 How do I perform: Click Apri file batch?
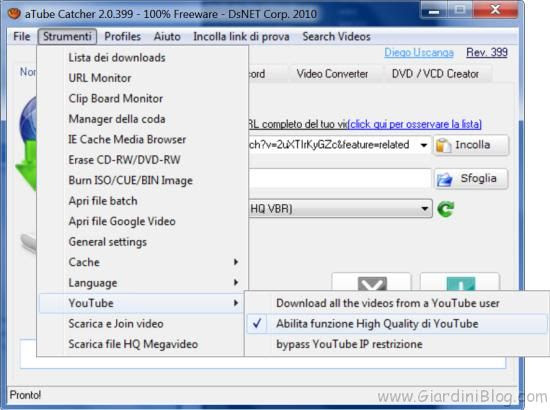tap(141, 201)
